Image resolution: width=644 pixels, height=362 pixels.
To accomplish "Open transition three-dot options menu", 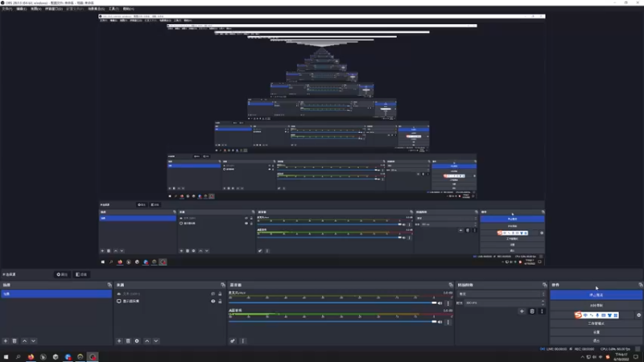I will click(542, 311).
